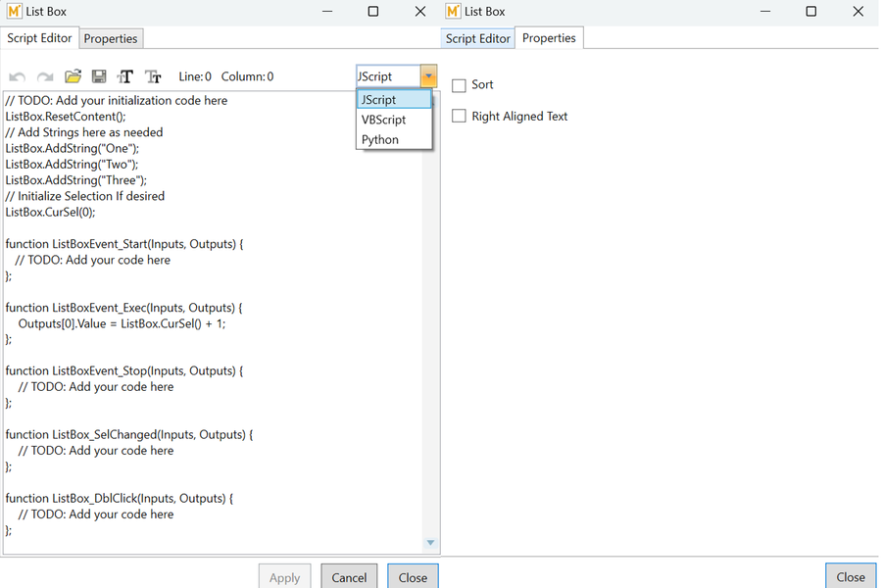Enable the Sort checkbox
The image size is (882, 588).
pos(459,85)
